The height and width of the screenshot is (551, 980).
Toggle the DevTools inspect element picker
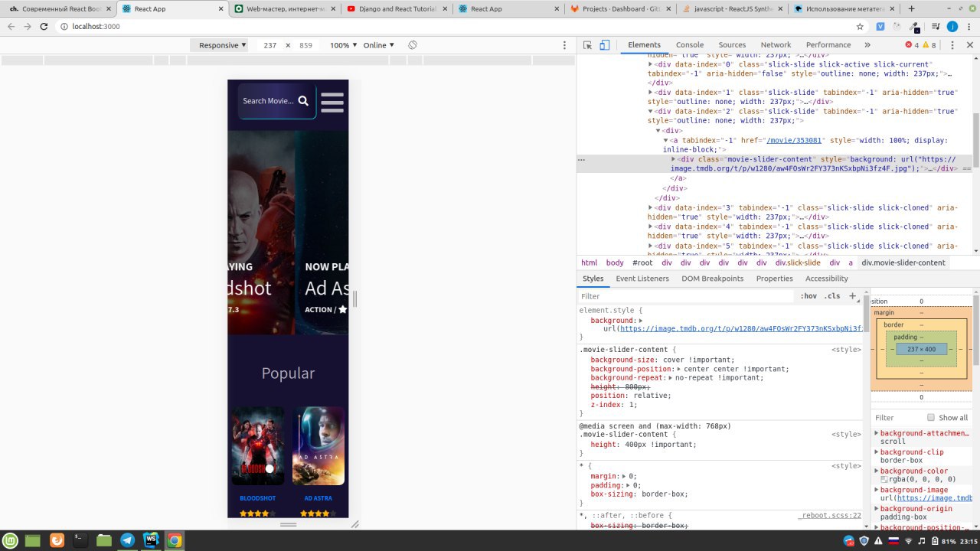click(587, 45)
